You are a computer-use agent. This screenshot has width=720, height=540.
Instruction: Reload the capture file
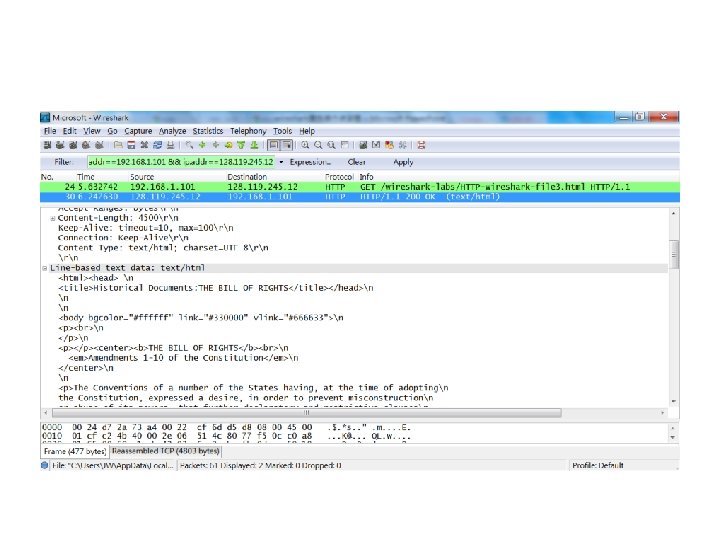click(x=158, y=146)
